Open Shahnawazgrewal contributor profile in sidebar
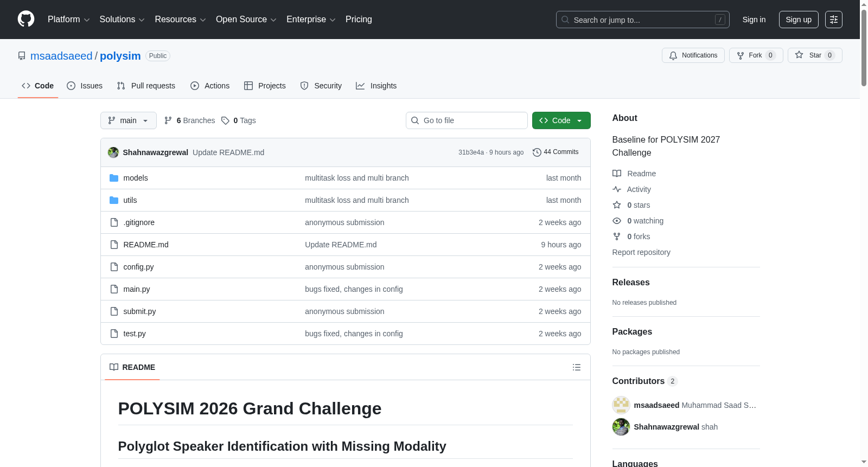Image resolution: width=868 pixels, height=467 pixels. click(x=667, y=427)
